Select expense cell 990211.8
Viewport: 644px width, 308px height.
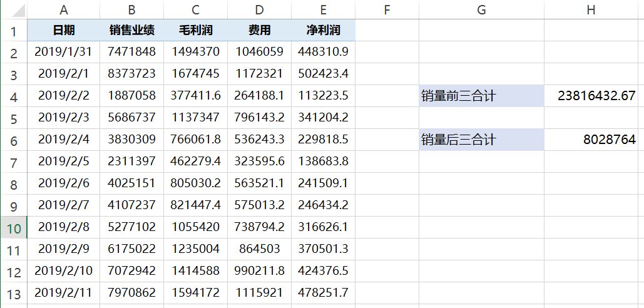coord(259,271)
